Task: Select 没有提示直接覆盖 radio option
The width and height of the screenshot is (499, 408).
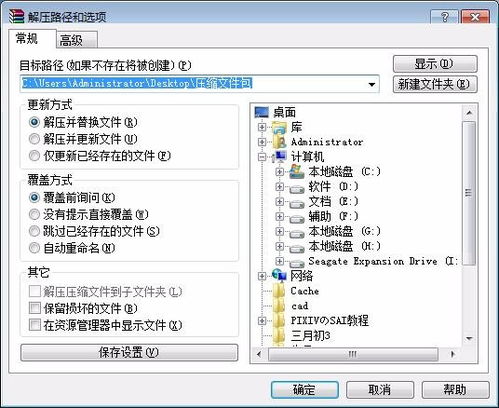Action: click(x=34, y=214)
